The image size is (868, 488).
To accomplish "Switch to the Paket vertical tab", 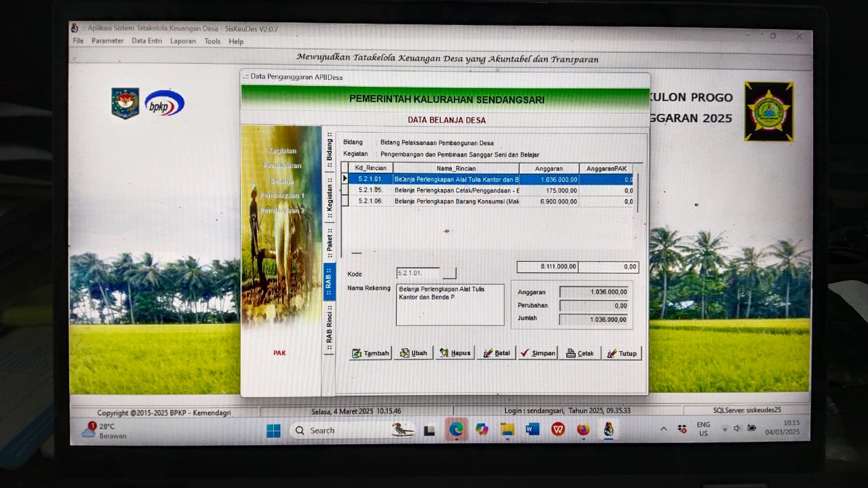I will coord(329,243).
